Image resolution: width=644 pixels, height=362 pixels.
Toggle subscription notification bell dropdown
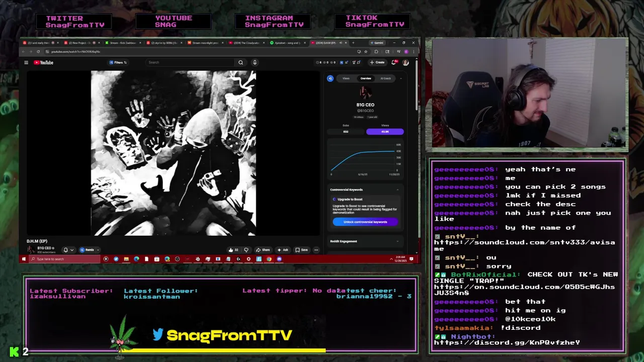tap(68, 250)
